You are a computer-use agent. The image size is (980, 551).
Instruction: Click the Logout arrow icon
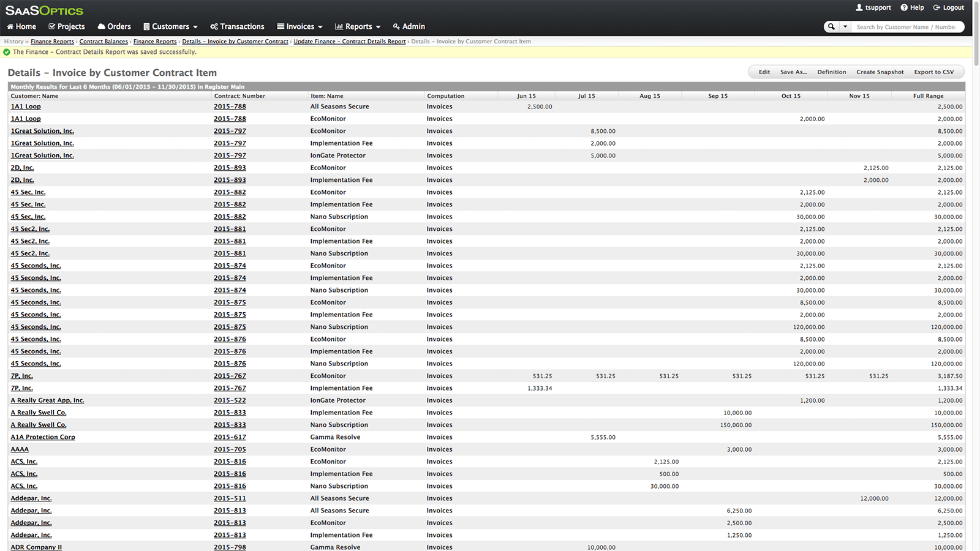click(x=937, y=7)
